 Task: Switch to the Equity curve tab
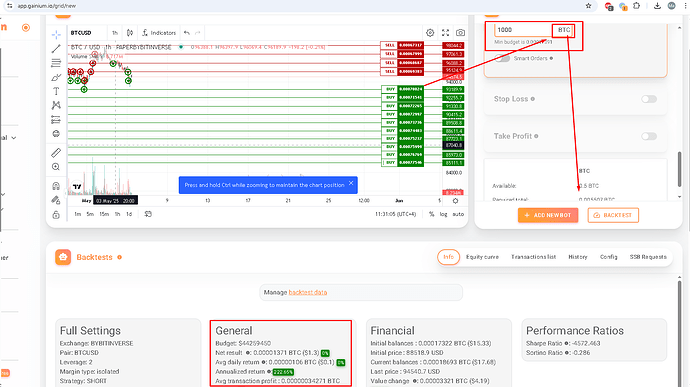point(482,257)
